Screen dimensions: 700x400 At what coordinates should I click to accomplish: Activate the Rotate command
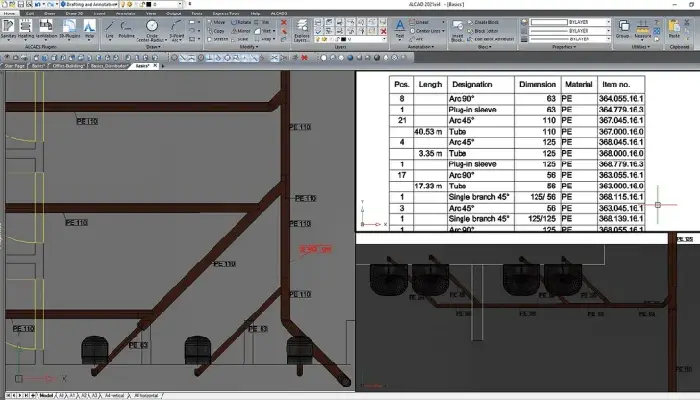241,22
